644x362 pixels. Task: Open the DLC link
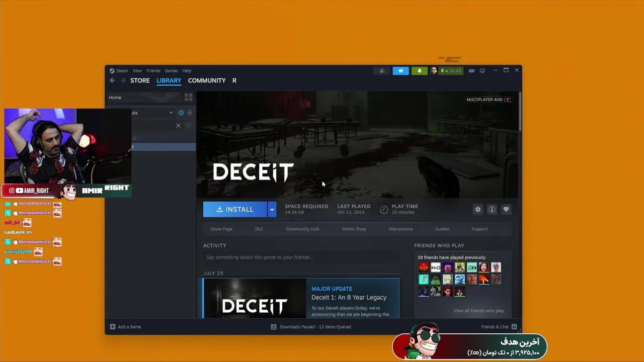259,229
